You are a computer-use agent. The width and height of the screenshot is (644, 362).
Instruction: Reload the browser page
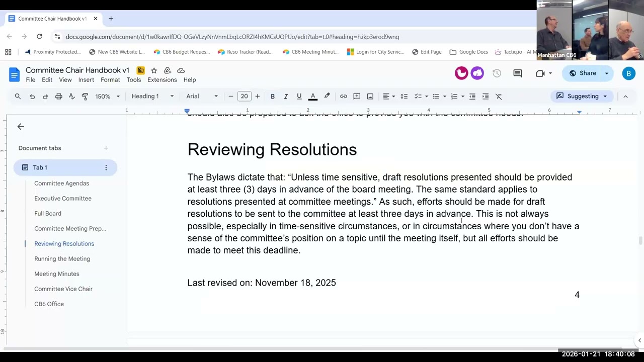[39, 37]
